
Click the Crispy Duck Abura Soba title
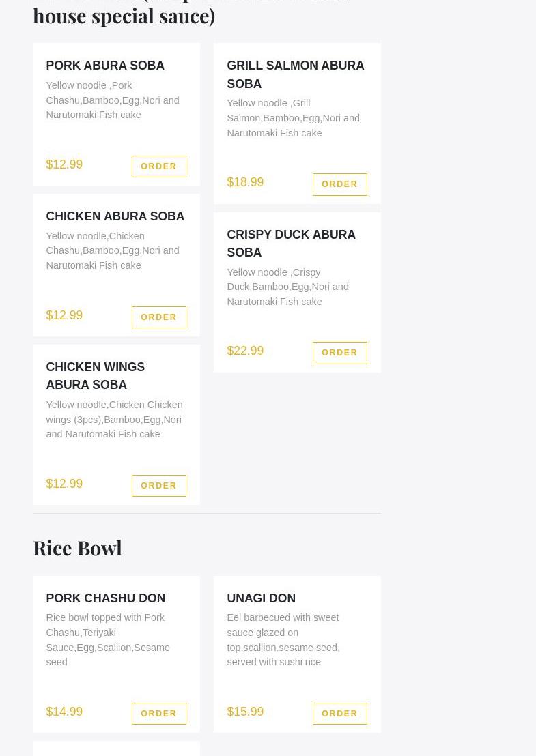pyautogui.click(x=291, y=244)
